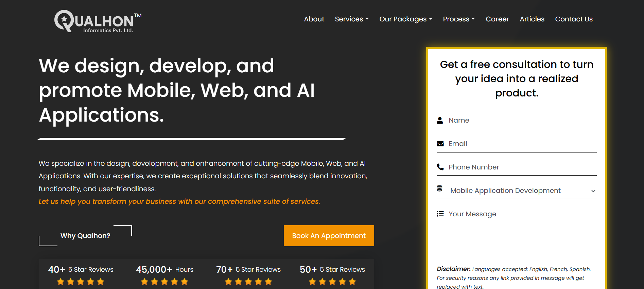Expand the Services menu

[352, 19]
